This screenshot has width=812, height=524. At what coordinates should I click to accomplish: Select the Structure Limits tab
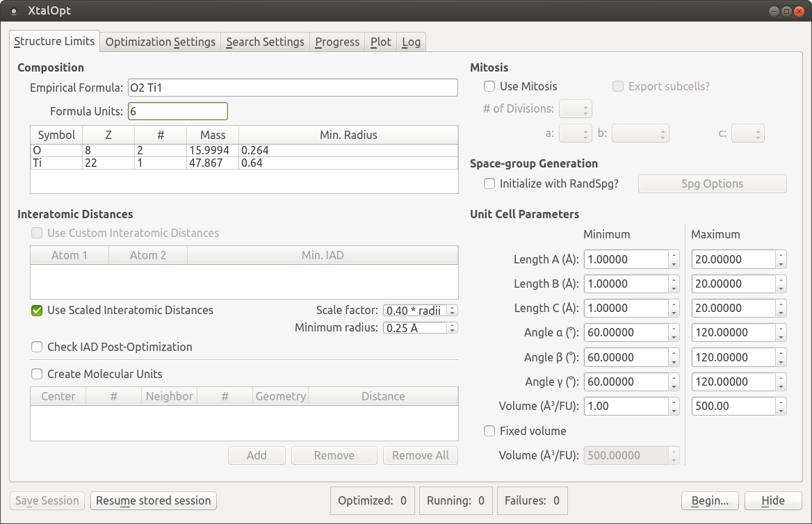point(54,41)
